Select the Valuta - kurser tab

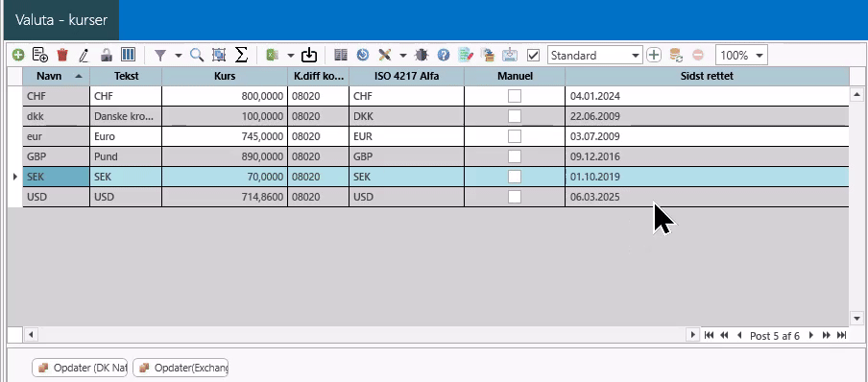61,20
